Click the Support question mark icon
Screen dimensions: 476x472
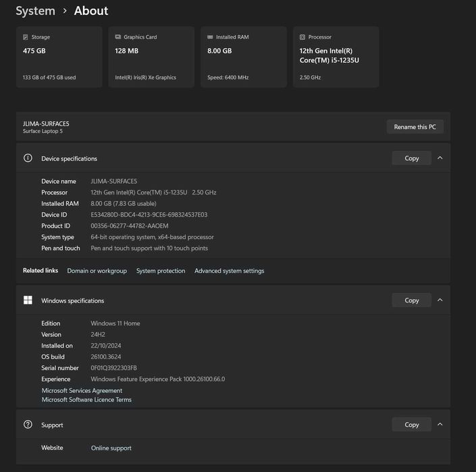(28, 425)
